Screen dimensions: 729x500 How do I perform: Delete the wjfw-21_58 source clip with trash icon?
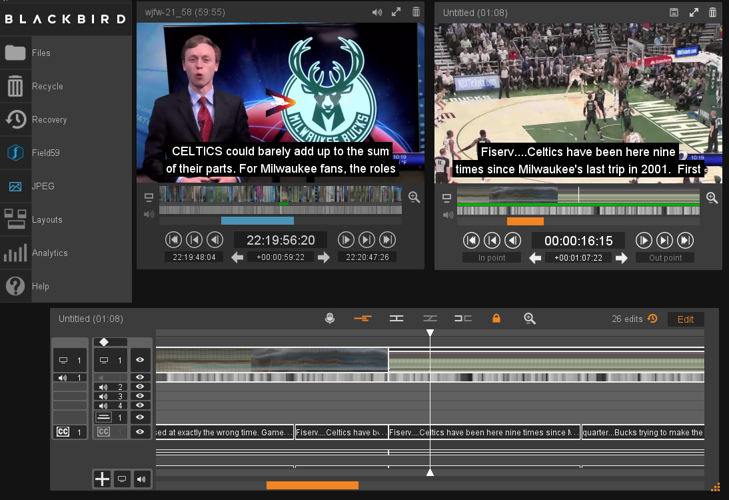point(416,13)
